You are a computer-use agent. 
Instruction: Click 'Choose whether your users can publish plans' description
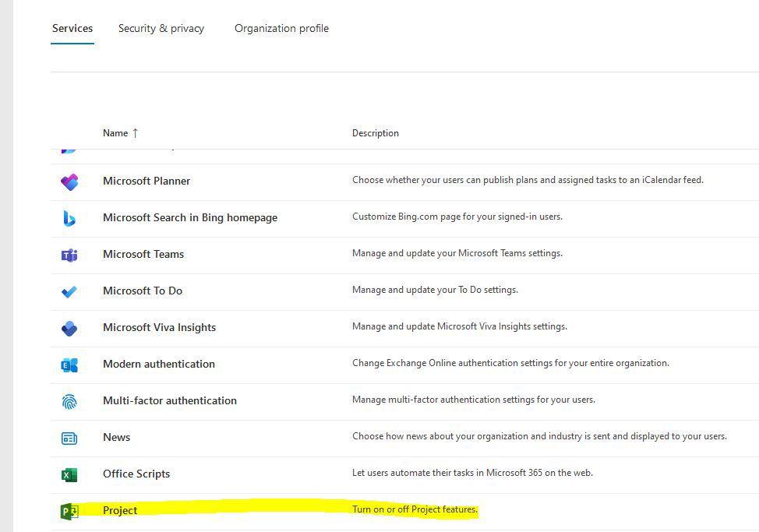pos(528,180)
